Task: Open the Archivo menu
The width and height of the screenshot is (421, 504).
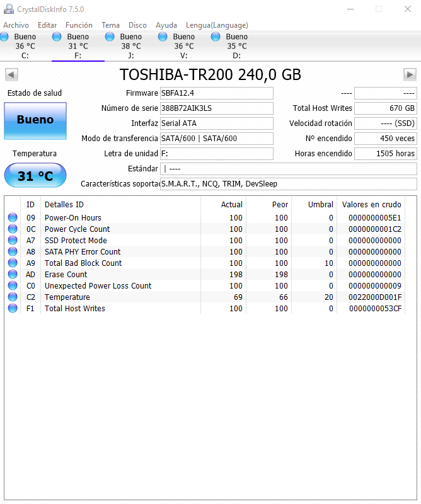Action: click(16, 25)
